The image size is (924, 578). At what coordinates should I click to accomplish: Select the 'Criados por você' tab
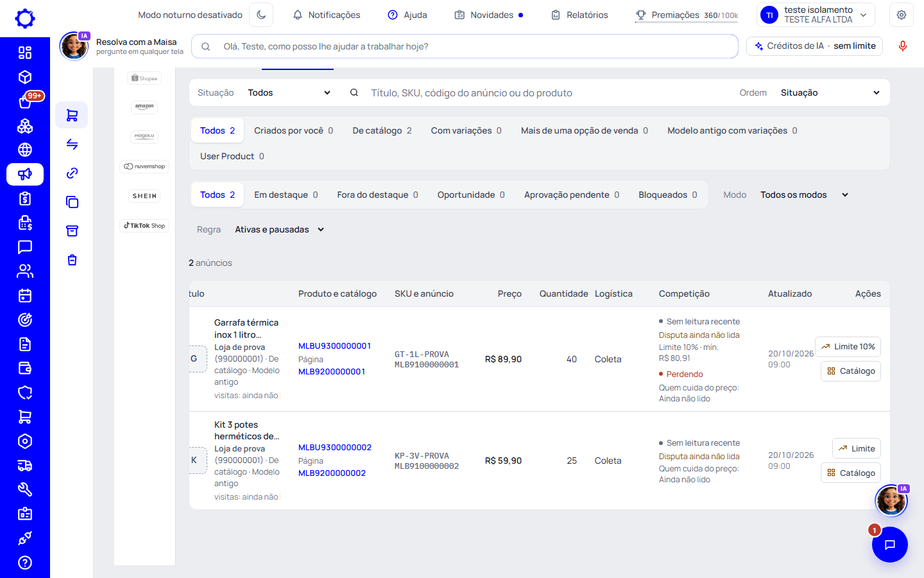[x=294, y=130]
